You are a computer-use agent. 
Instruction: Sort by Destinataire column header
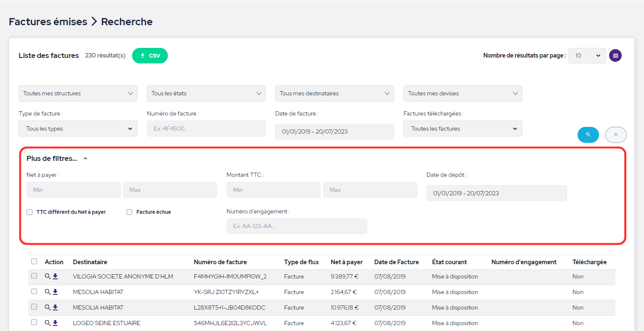coord(90,262)
